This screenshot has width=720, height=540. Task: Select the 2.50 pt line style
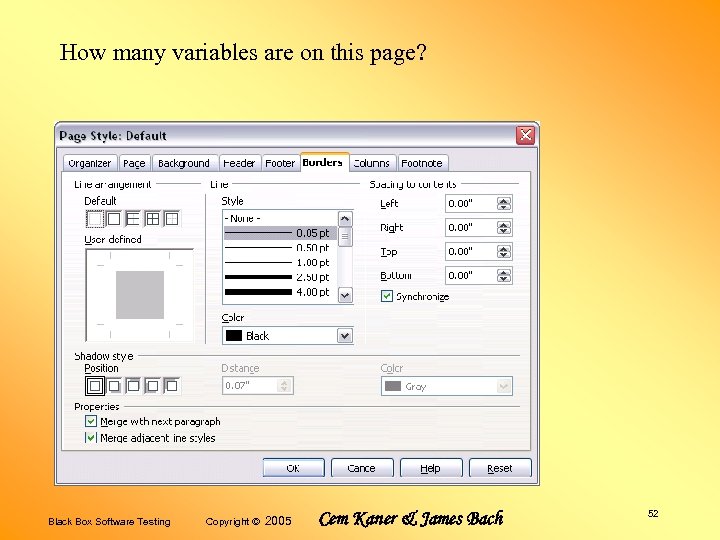[x=280, y=277]
